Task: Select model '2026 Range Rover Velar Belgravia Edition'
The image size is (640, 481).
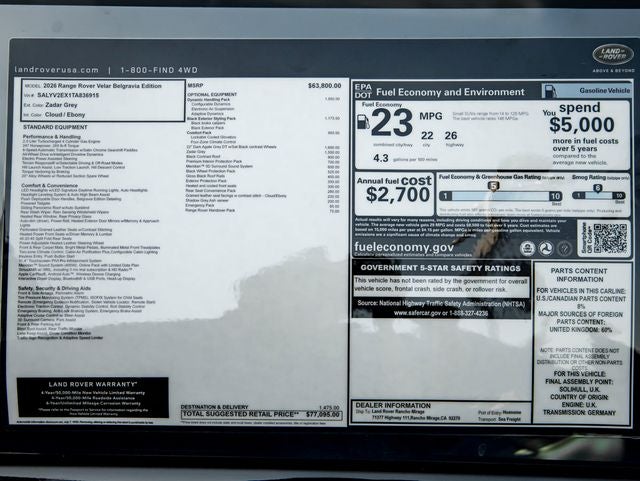Action: pos(102,86)
